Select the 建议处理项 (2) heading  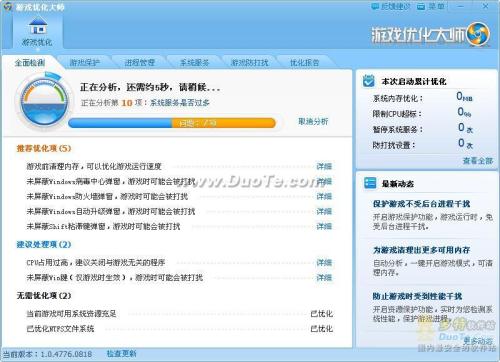tap(44, 244)
